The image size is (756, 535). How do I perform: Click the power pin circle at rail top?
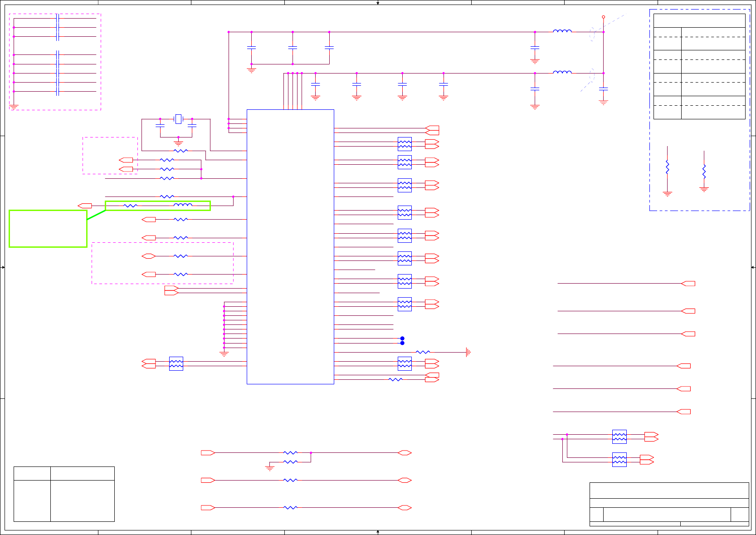[x=603, y=17]
